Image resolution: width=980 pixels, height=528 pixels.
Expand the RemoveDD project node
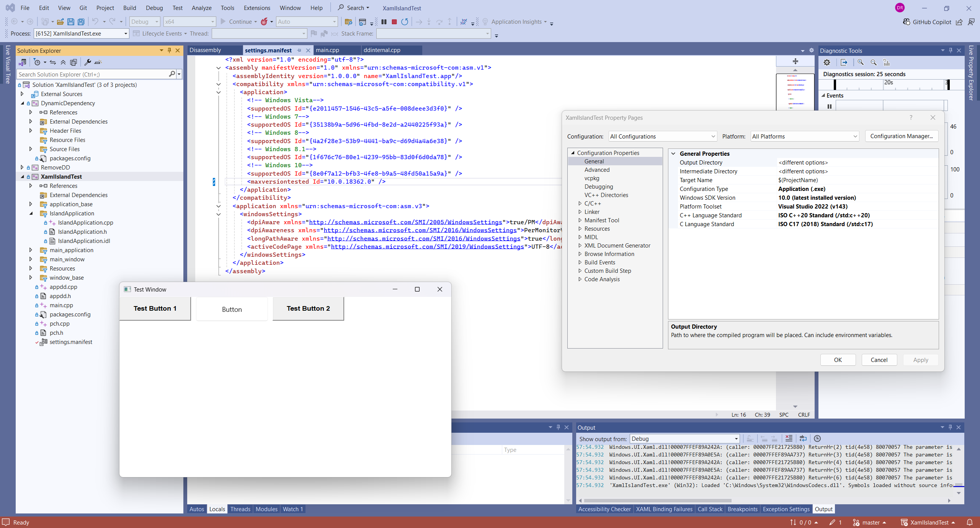point(22,168)
